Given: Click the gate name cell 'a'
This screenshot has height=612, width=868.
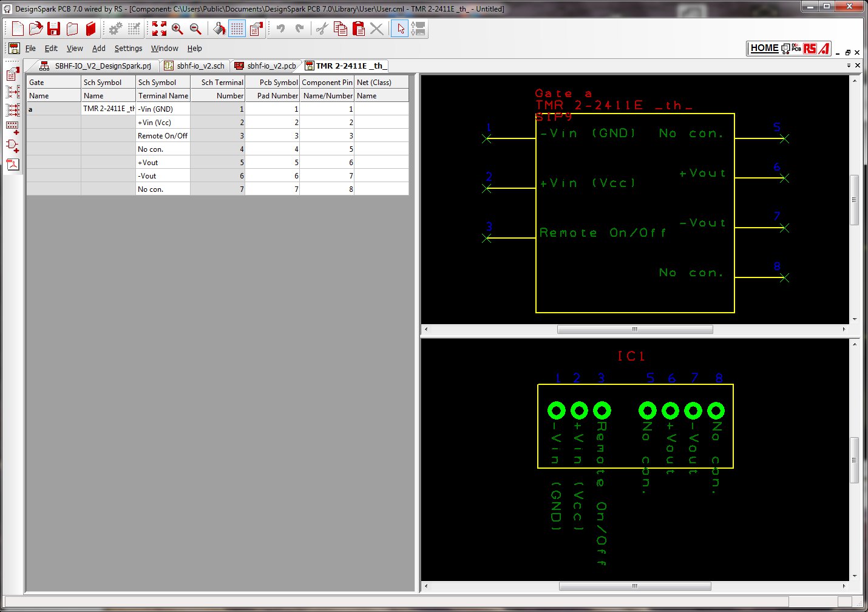Looking at the screenshot, I should click(x=53, y=109).
